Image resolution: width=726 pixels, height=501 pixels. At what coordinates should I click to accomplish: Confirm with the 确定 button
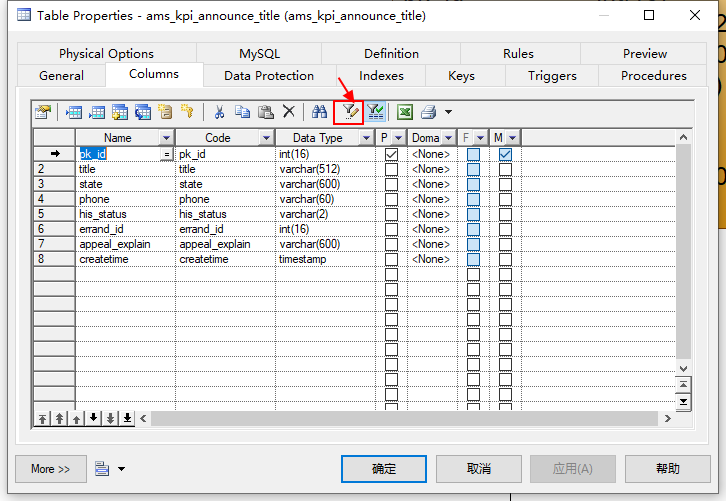click(384, 469)
